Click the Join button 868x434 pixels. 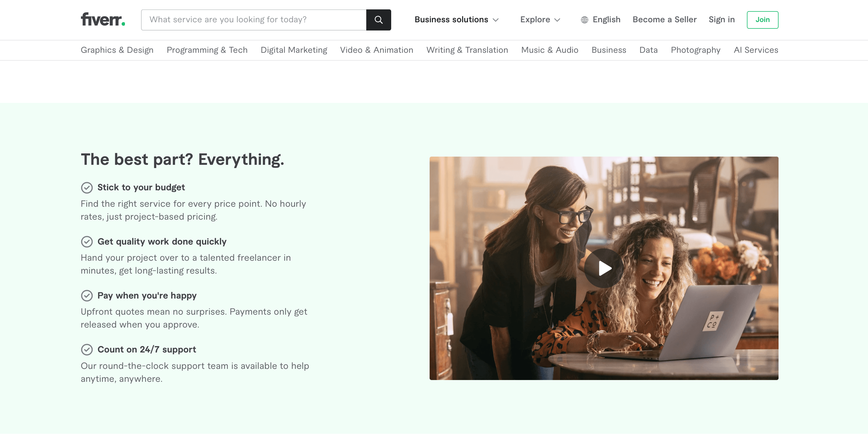coord(762,20)
